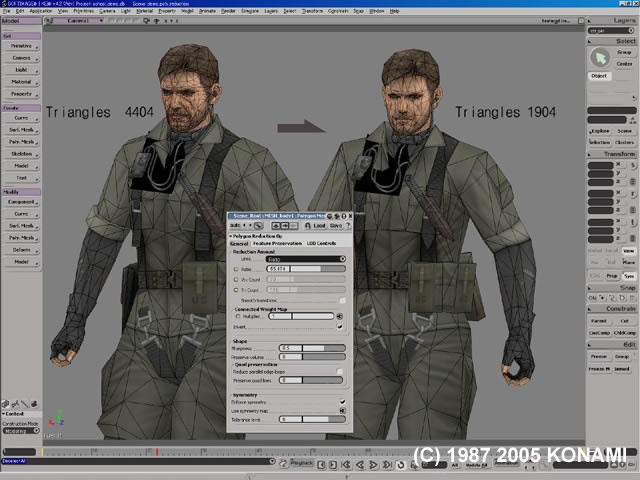Click the Load button in the property editor
640x480 pixels.
point(319,226)
